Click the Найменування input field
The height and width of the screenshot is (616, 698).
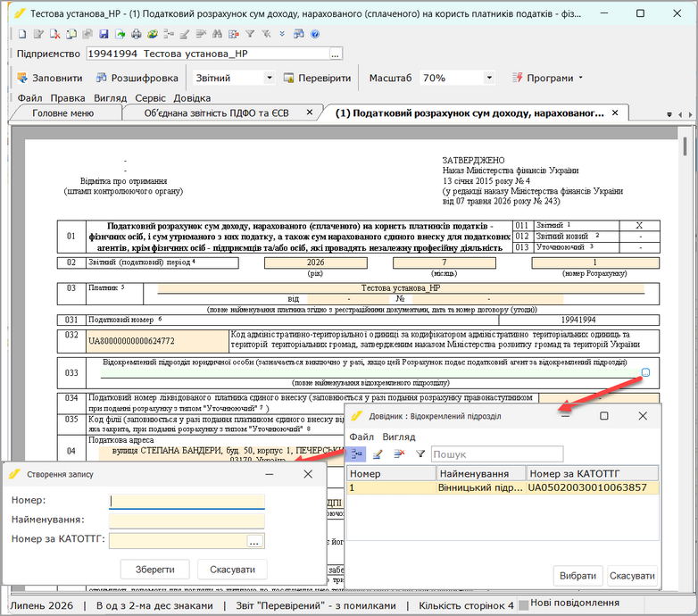click(187, 520)
